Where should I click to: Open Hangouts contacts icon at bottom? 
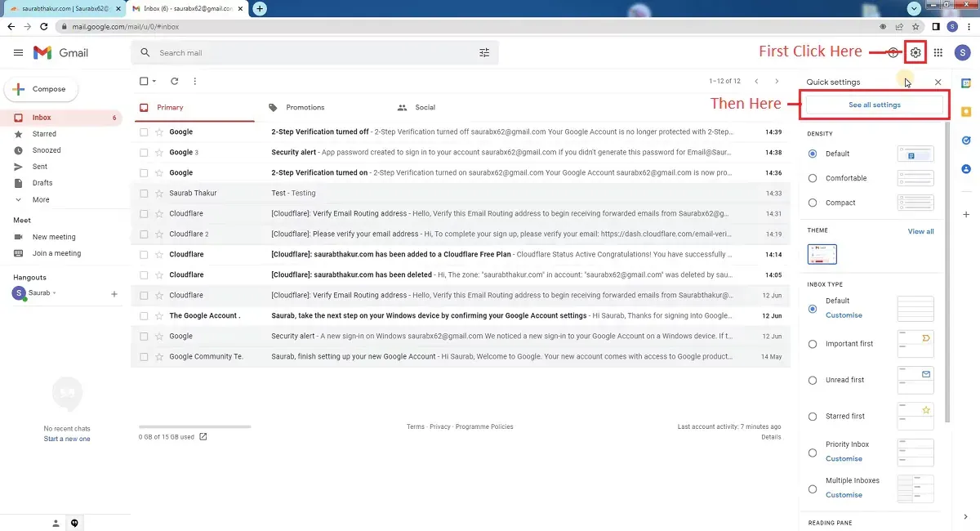click(x=56, y=523)
